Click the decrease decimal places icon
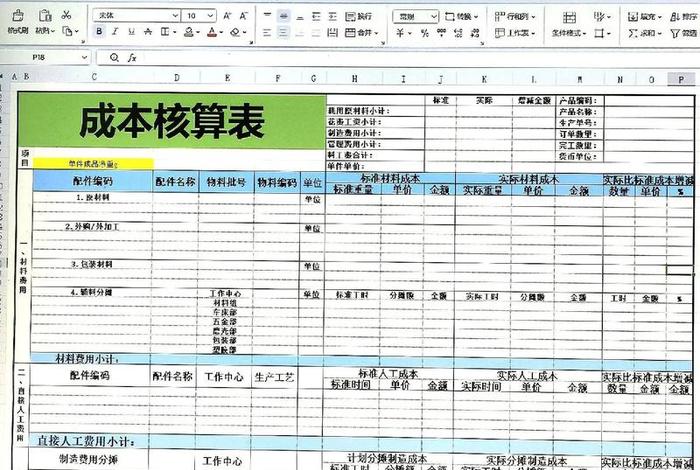 (x=475, y=33)
